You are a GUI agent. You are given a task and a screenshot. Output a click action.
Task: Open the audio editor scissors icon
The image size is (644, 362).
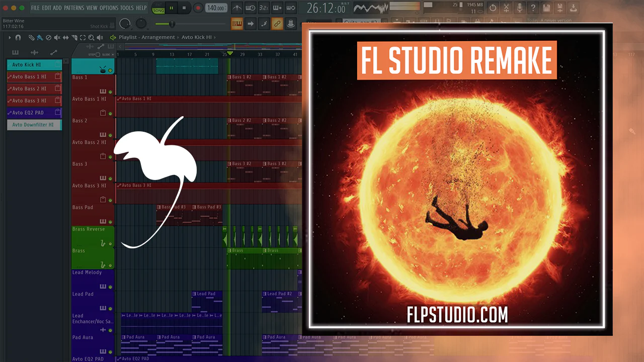pyautogui.click(x=507, y=8)
